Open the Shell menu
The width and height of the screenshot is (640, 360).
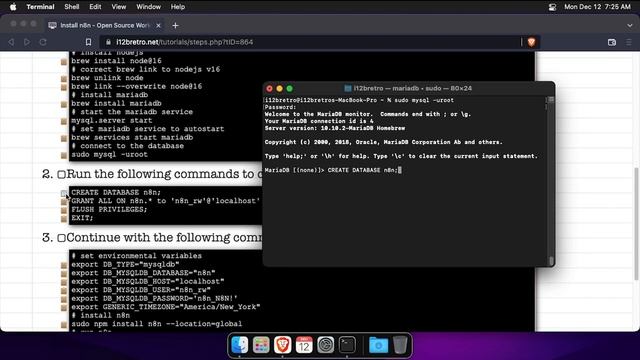71,7
